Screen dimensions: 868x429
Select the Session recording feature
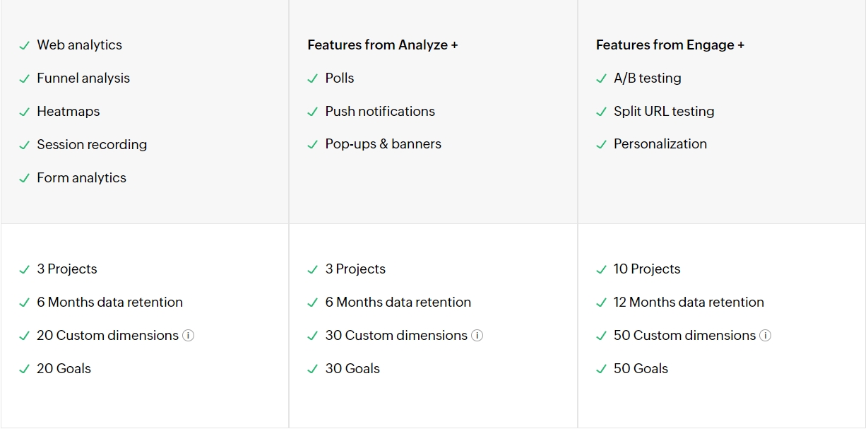coord(91,145)
